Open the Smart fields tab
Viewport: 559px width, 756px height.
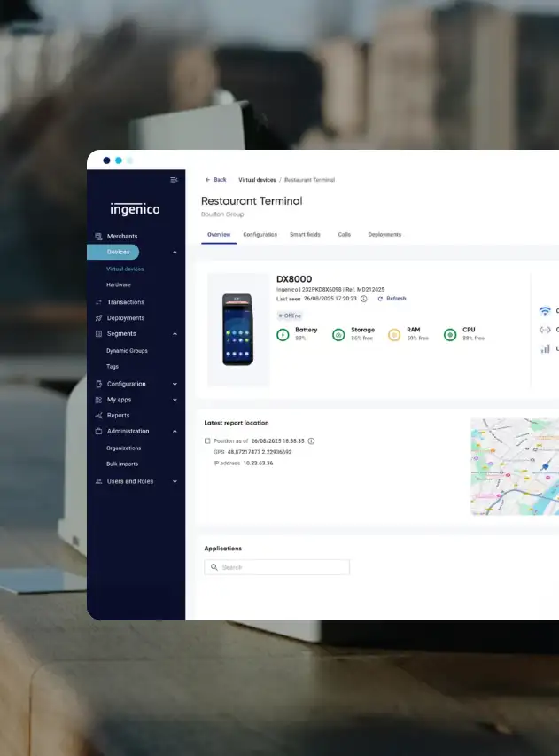click(305, 235)
